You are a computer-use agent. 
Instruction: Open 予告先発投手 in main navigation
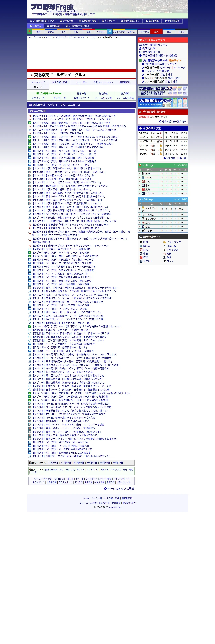[x=172, y=21]
